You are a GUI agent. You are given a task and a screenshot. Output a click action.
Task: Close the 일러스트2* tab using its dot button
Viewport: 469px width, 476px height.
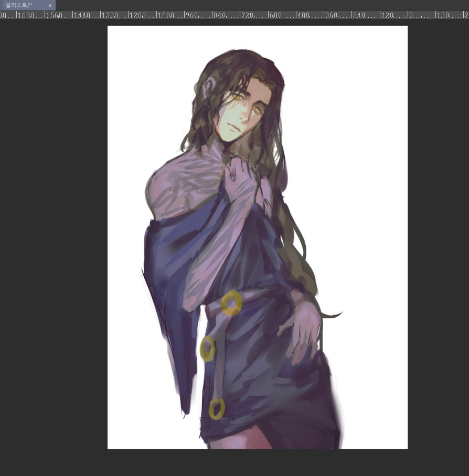[x=50, y=5]
